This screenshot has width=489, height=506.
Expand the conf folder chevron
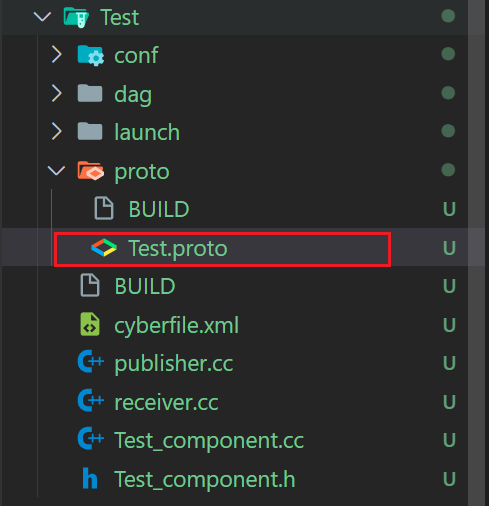(x=57, y=55)
